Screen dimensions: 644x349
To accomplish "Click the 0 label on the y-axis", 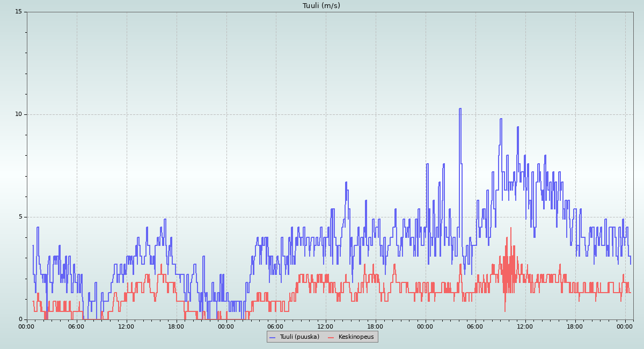I will click(20, 319).
